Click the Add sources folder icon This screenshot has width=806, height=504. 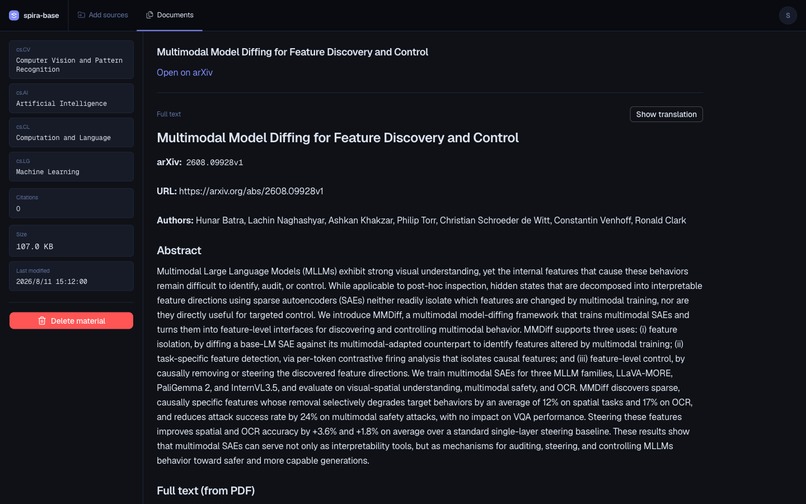point(81,15)
